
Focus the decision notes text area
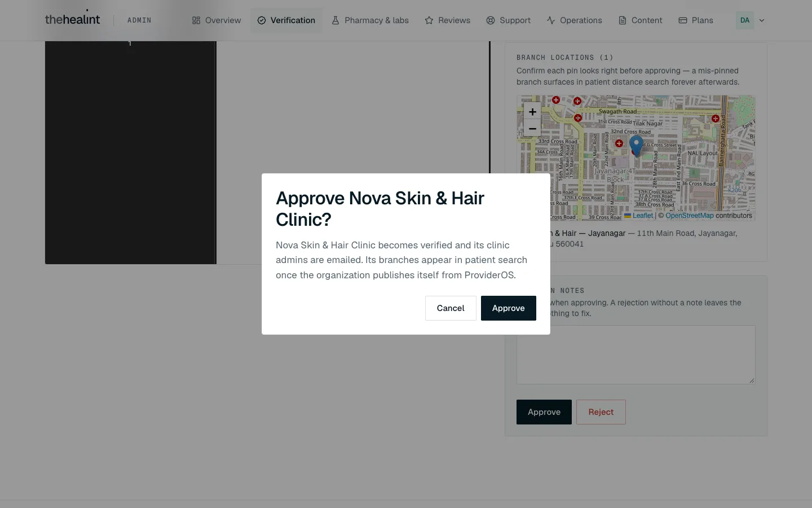tap(636, 354)
